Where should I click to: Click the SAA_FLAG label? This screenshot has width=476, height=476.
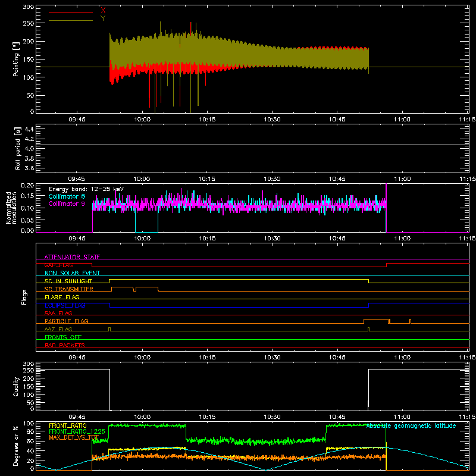pos(58,313)
